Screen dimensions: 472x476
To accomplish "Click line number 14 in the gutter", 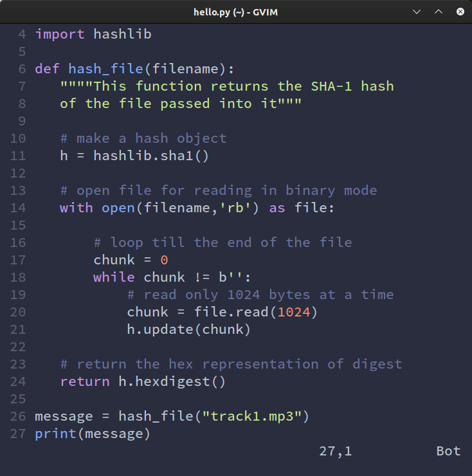I will [18, 208].
